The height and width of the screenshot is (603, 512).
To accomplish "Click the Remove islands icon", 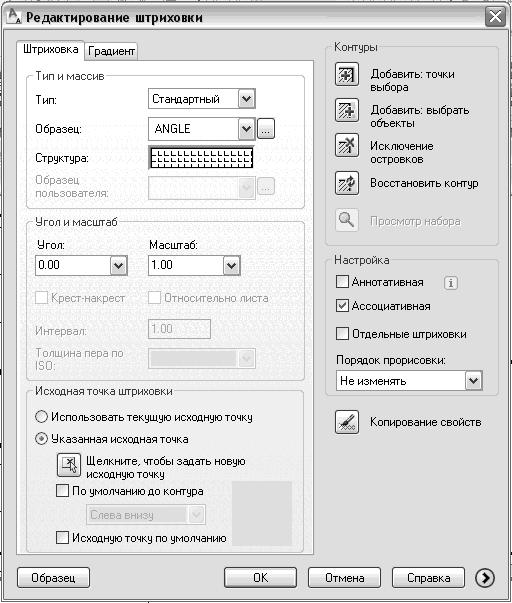I will (x=347, y=145).
